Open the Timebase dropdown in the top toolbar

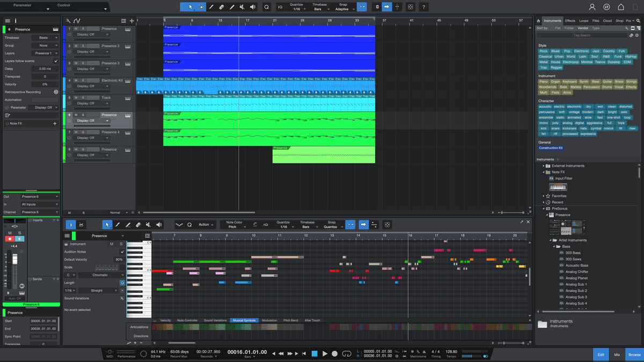(321, 9)
